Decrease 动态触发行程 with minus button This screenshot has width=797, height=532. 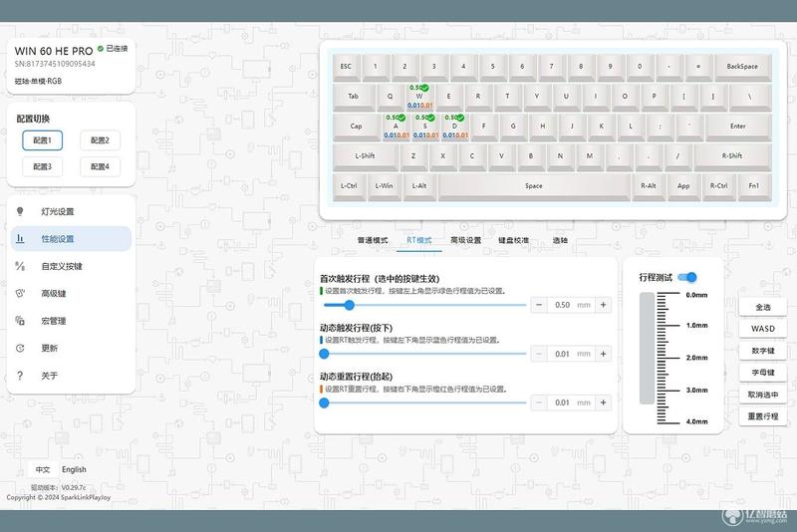(x=539, y=354)
